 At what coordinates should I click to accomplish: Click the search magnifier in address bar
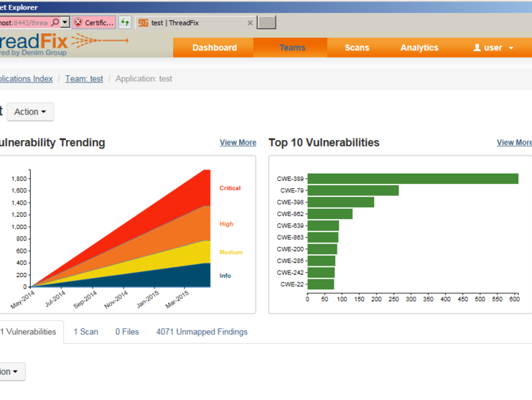(x=55, y=23)
